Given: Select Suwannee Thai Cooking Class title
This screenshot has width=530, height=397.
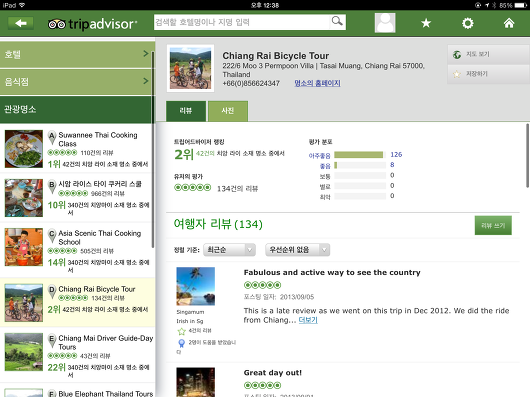Looking at the screenshot, I should (98, 139).
